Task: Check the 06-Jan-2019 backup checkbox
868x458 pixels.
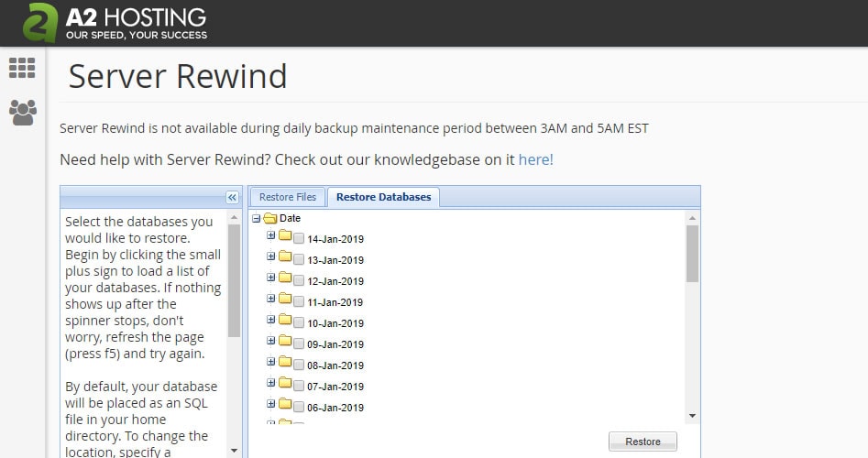Action: click(299, 407)
